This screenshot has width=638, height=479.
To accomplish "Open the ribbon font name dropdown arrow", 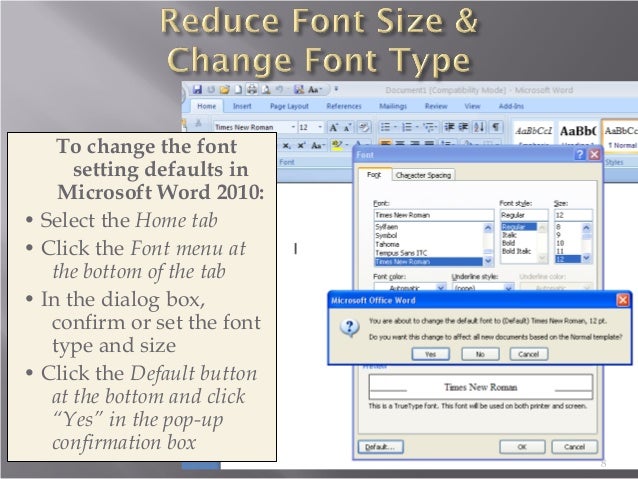I will point(293,127).
